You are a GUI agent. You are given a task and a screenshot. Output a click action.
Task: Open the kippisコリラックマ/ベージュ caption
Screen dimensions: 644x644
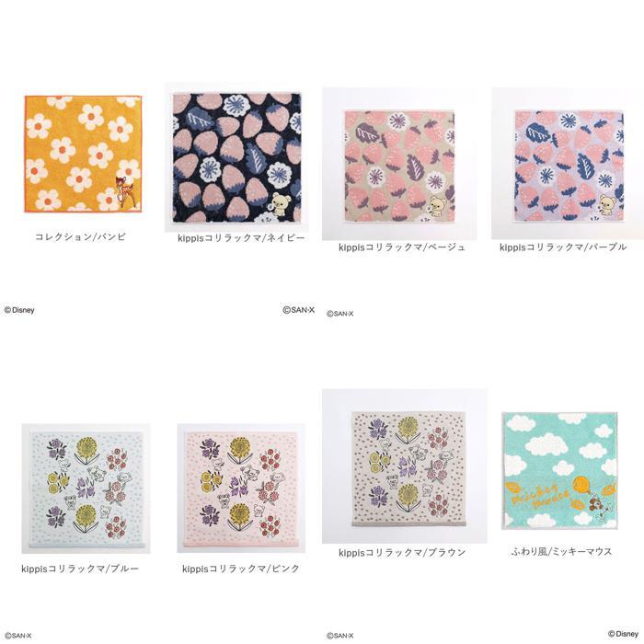pos(402,247)
